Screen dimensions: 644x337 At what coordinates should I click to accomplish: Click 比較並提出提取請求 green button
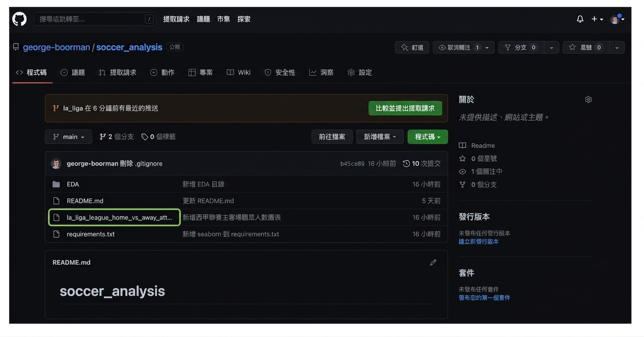[x=405, y=108]
